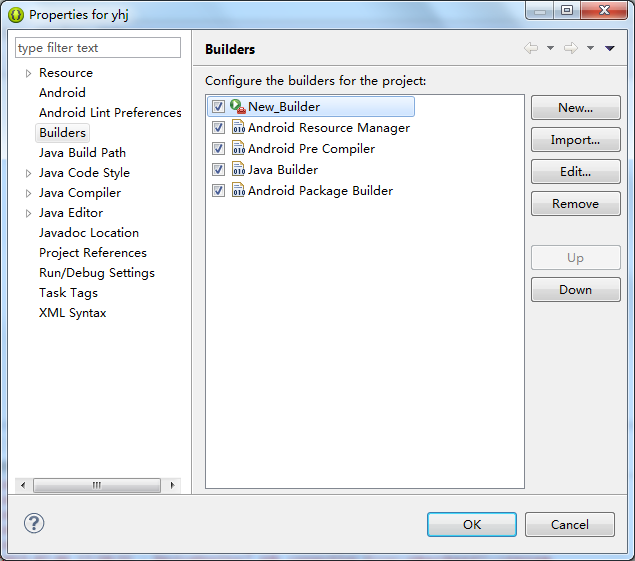
Task: Open the back history dropdown arrow
Action: [550, 48]
